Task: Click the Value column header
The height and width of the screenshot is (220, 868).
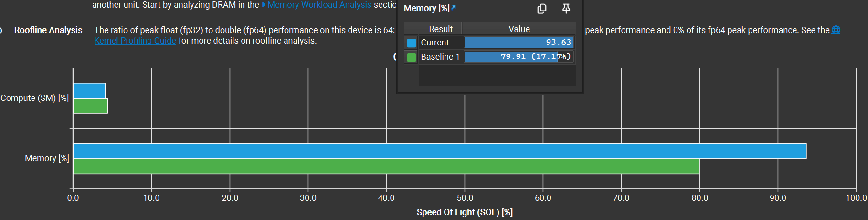Action: pos(519,29)
